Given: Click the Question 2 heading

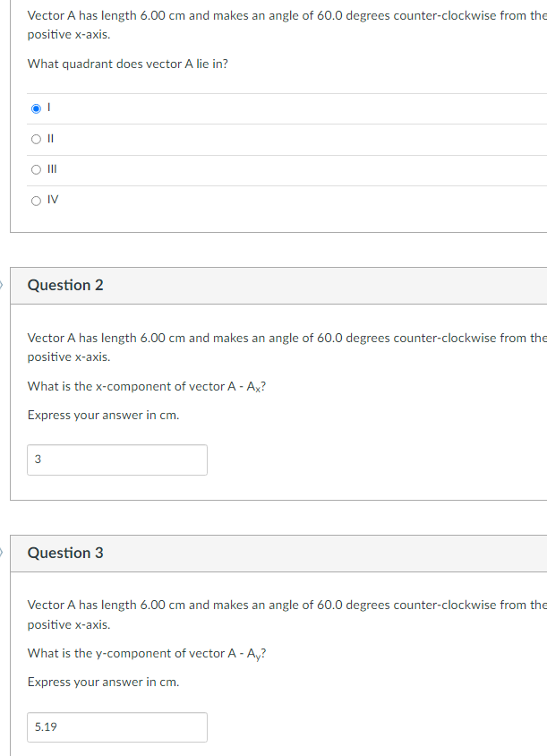Looking at the screenshot, I should coord(65,285).
